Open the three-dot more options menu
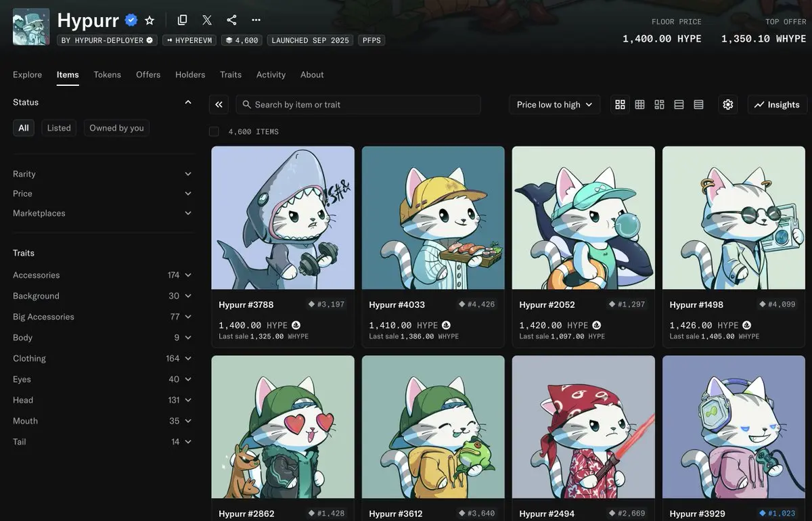 click(x=256, y=20)
